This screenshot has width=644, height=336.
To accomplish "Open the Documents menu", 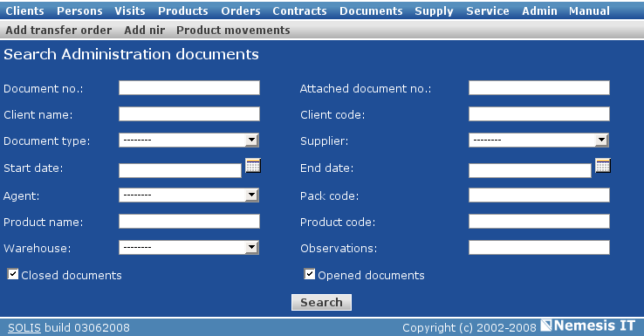I will (x=371, y=10).
